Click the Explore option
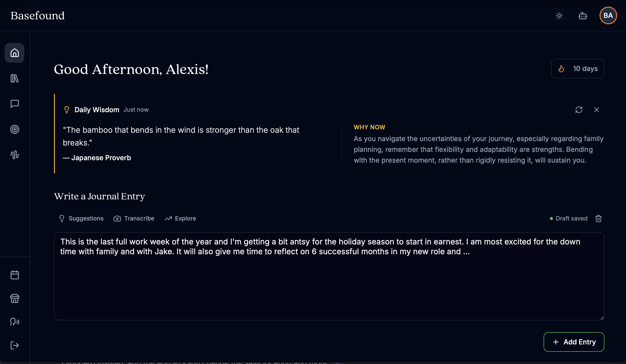The image size is (626, 364). [x=180, y=218]
